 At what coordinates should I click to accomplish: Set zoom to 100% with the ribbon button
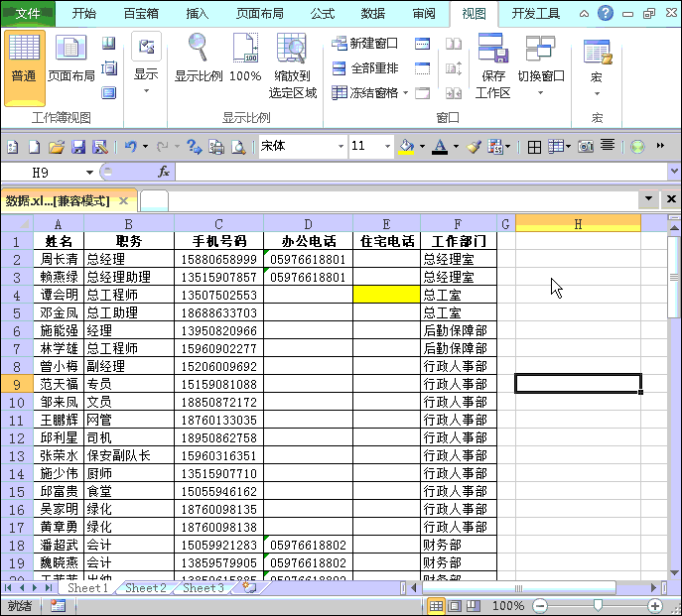point(245,59)
